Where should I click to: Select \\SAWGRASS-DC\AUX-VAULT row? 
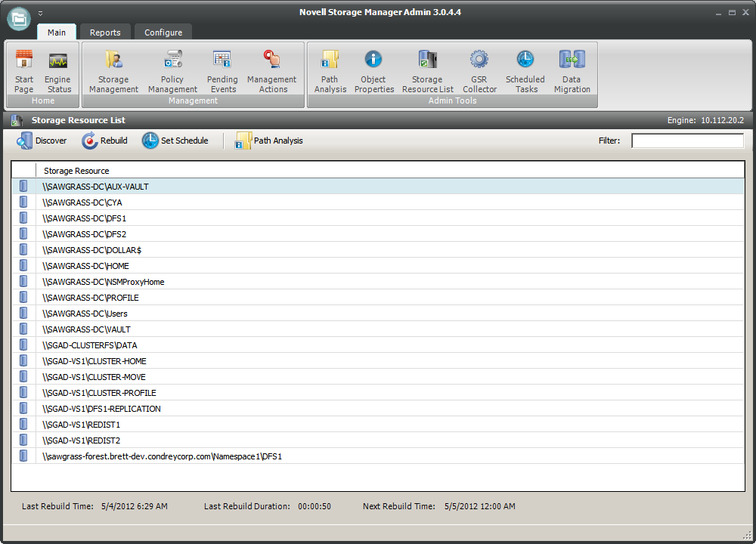coord(378,187)
